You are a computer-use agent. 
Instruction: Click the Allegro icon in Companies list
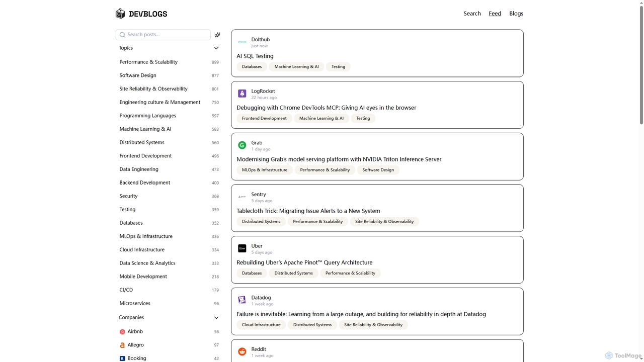(122, 345)
